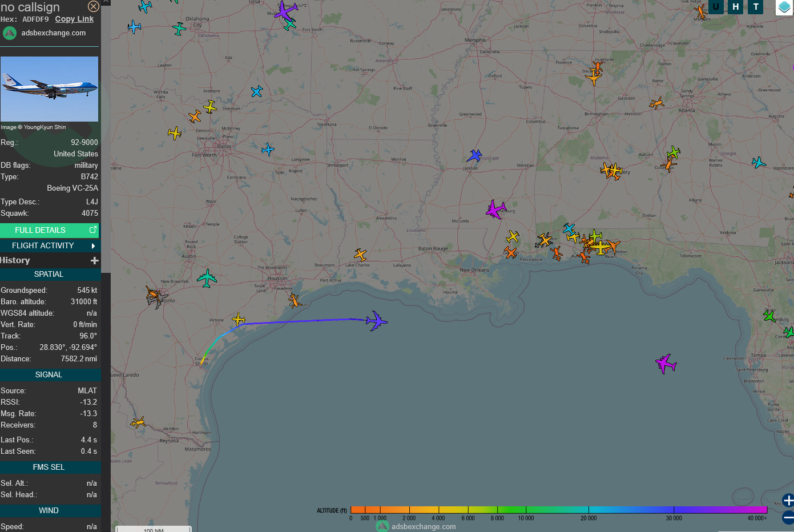Click the altitude color legend bar
Screen dimensions: 794x532
click(559, 510)
